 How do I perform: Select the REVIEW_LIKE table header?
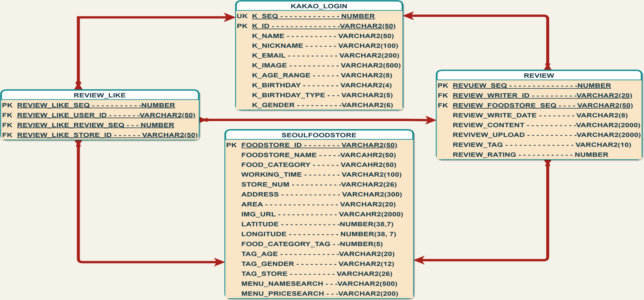point(99,95)
